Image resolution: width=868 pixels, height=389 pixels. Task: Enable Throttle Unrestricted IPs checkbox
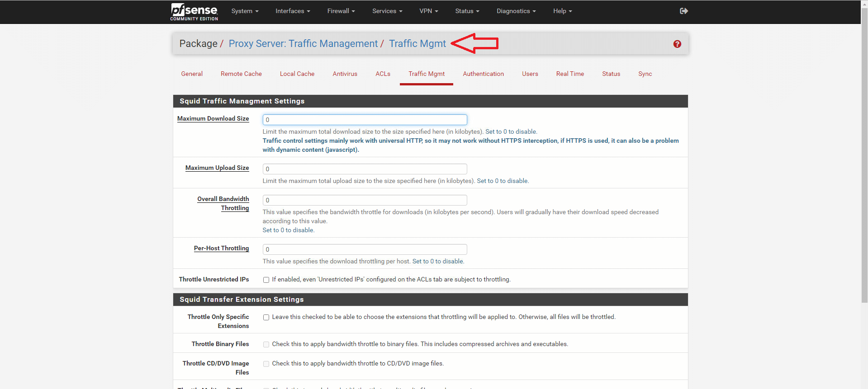(266, 280)
